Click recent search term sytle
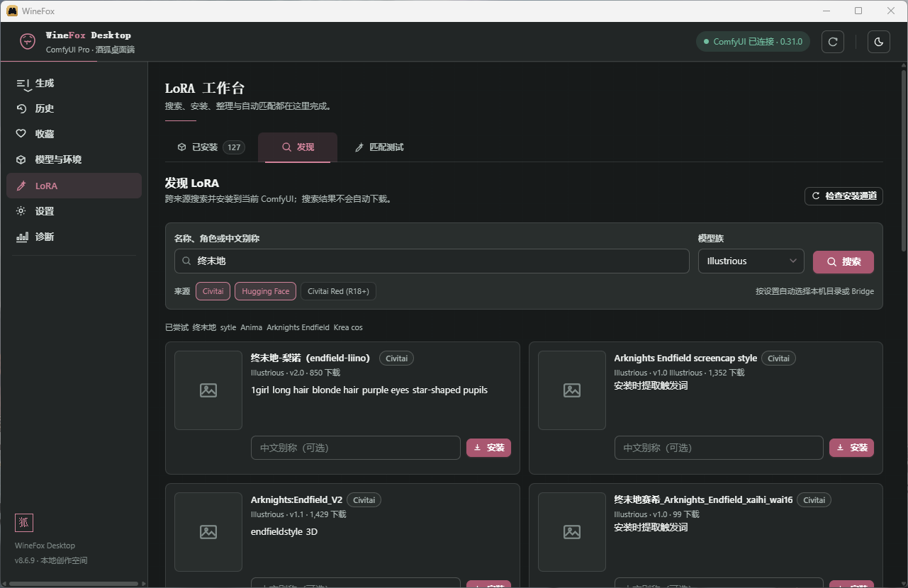The width and height of the screenshot is (908, 588). pyautogui.click(x=228, y=327)
